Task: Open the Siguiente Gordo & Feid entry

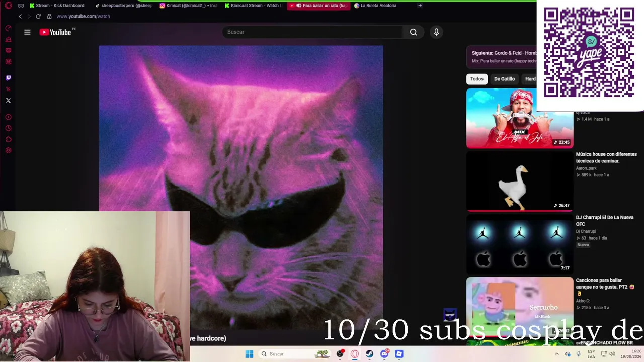Action: coord(501,56)
